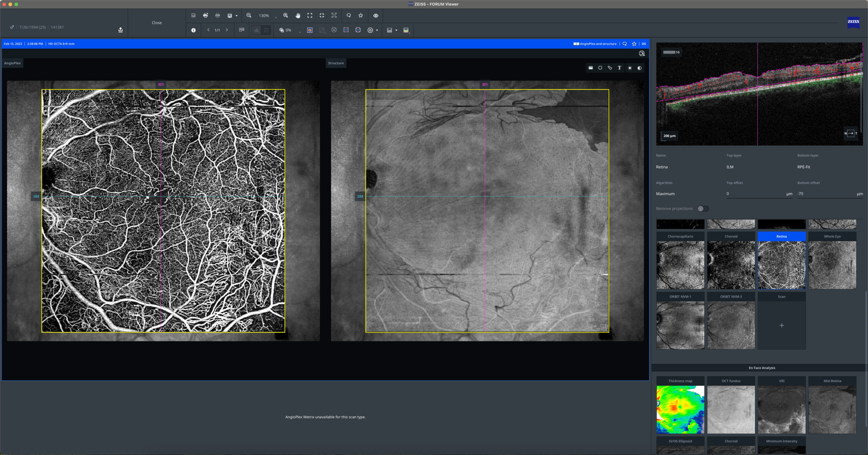Click the add analysis circular icon
The image size is (868, 455).
642,54
